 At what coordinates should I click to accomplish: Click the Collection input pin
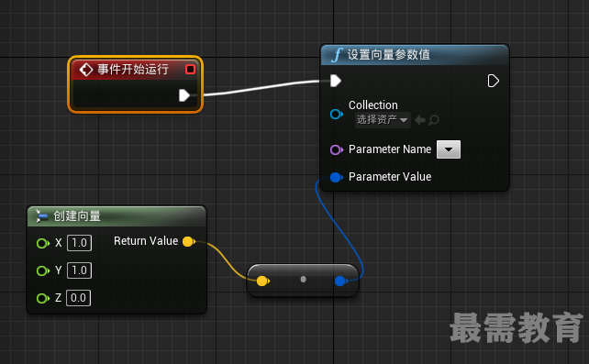pyautogui.click(x=337, y=114)
